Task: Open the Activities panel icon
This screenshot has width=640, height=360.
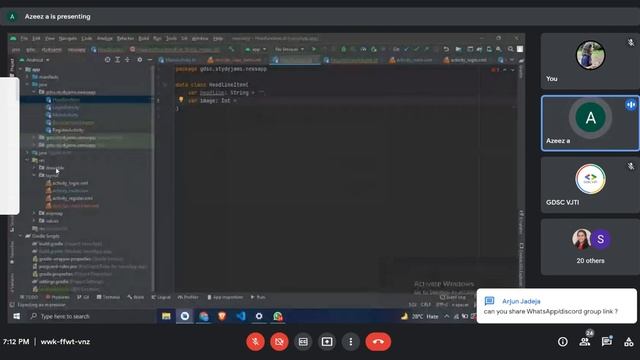Action: pyautogui.click(x=629, y=342)
